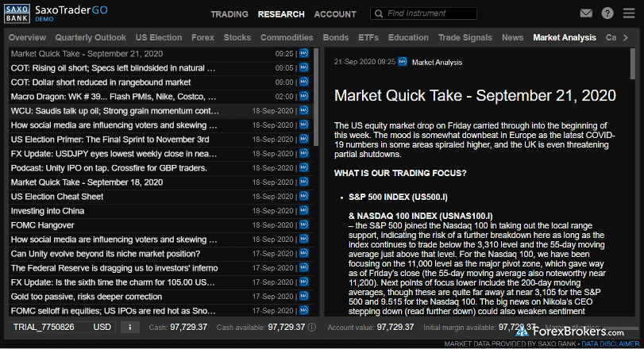The image size is (644, 349).
Task: Click Saxo icon on 'COT: Dollar short reduced' row
Action: [304, 82]
